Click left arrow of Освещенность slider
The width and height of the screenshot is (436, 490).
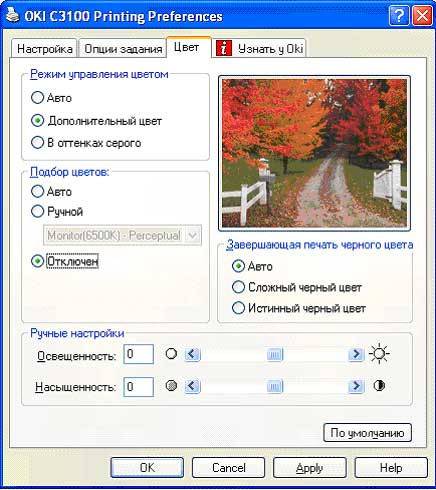[192, 354]
